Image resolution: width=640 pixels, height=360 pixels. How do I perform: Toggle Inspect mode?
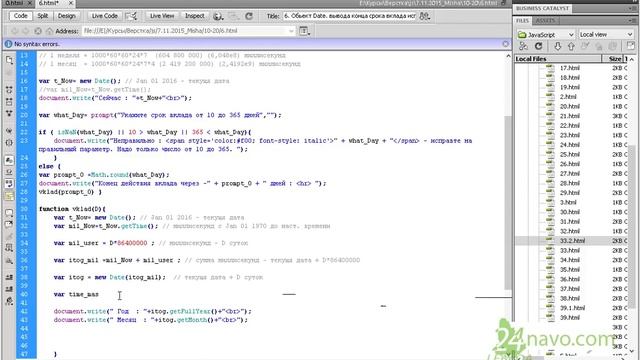click(x=194, y=16)
